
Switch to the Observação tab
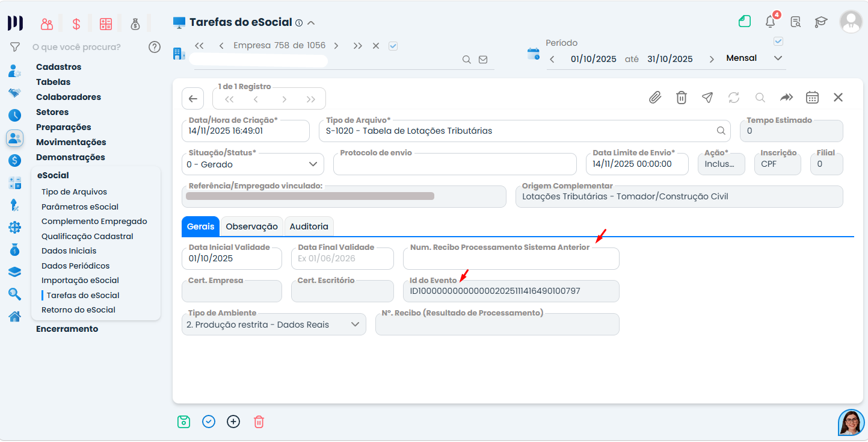click(x=251, y=226)
